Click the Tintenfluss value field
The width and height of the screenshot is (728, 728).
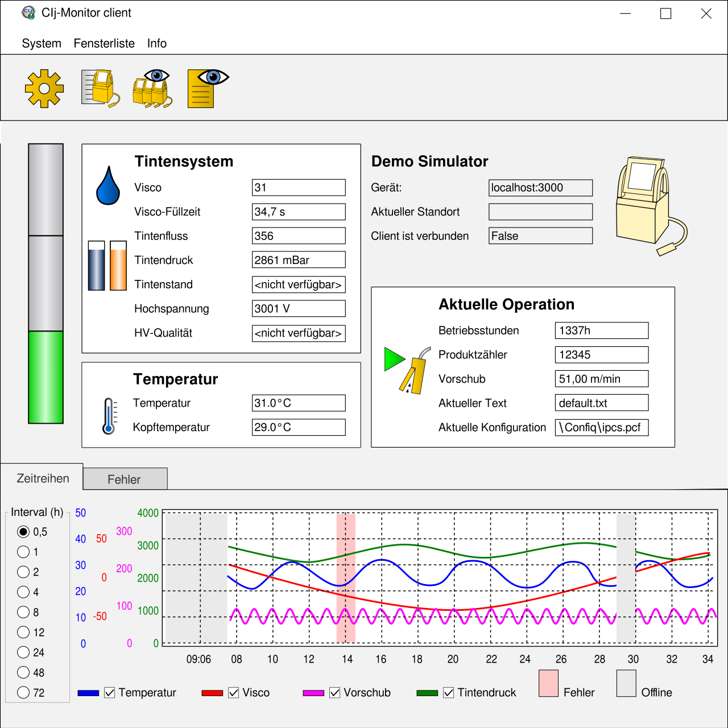pos(299,236)
